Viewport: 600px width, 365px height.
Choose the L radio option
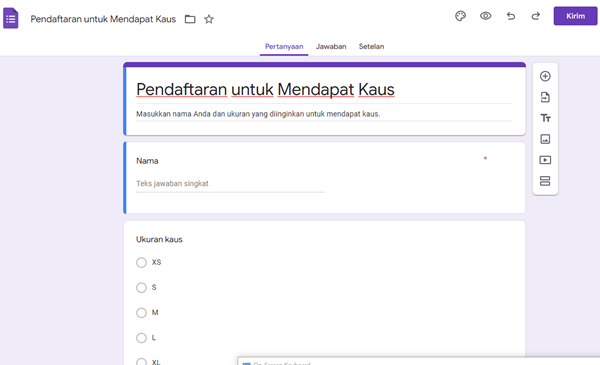tap(142, 338)
